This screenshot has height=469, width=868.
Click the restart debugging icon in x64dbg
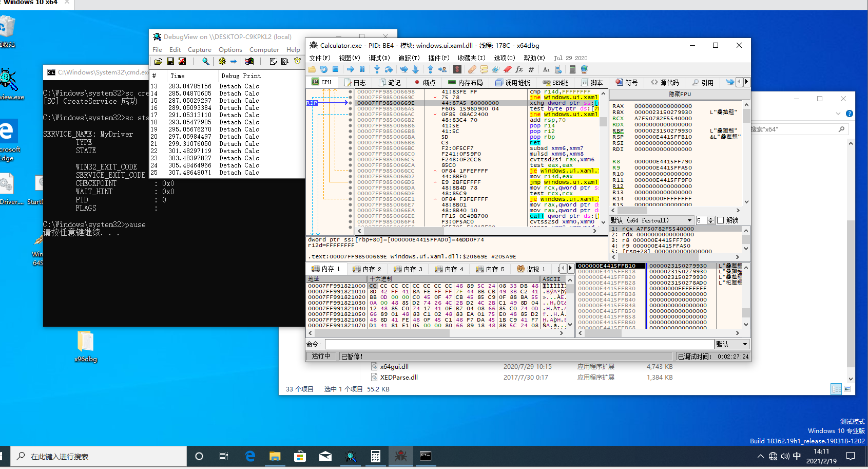323,69
